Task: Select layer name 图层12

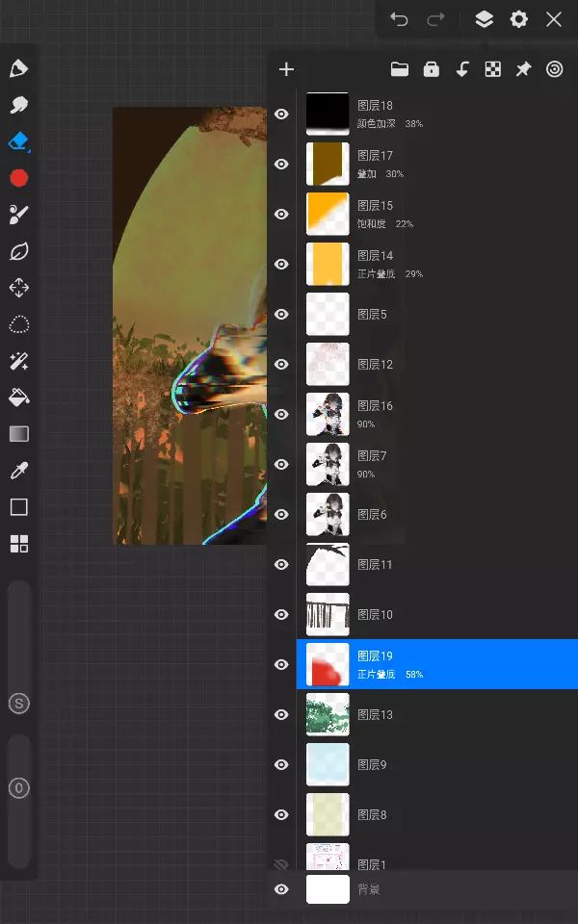Action: click(x=375, y=364)
